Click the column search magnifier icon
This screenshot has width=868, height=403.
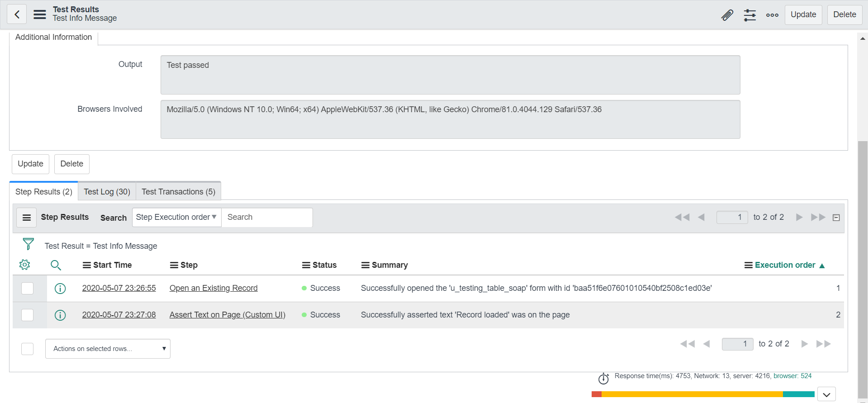tap(56, 265)
